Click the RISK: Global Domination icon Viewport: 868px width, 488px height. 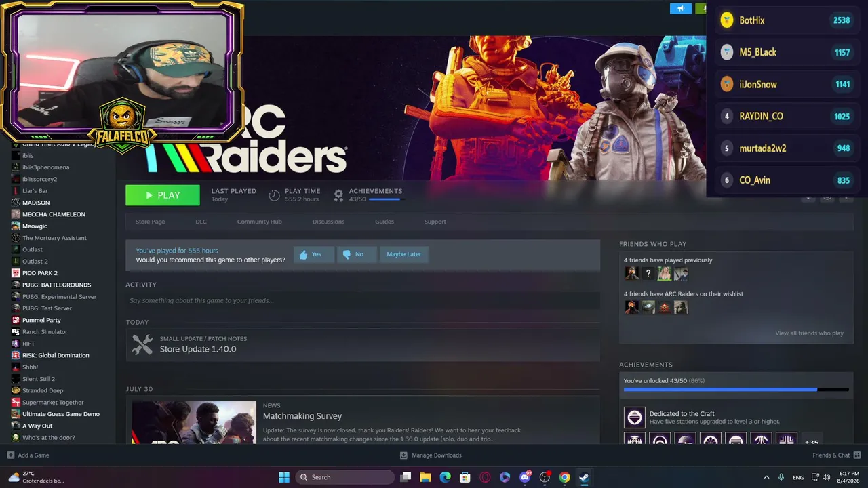16,355
